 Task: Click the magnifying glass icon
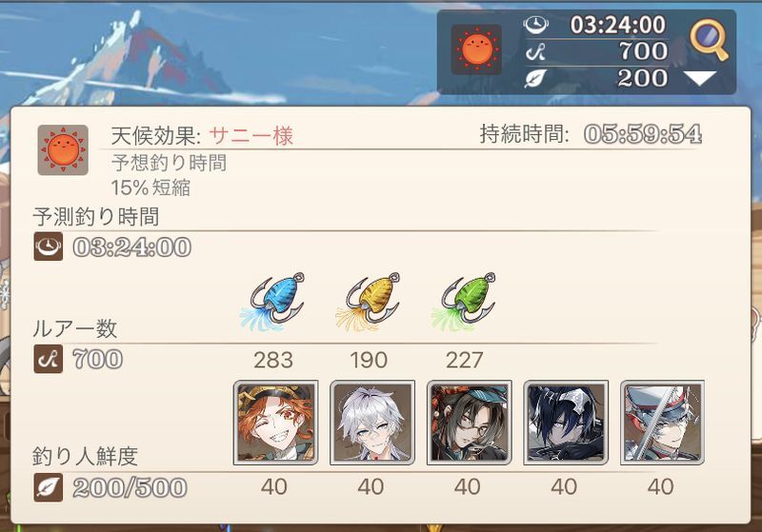(709, 38)
